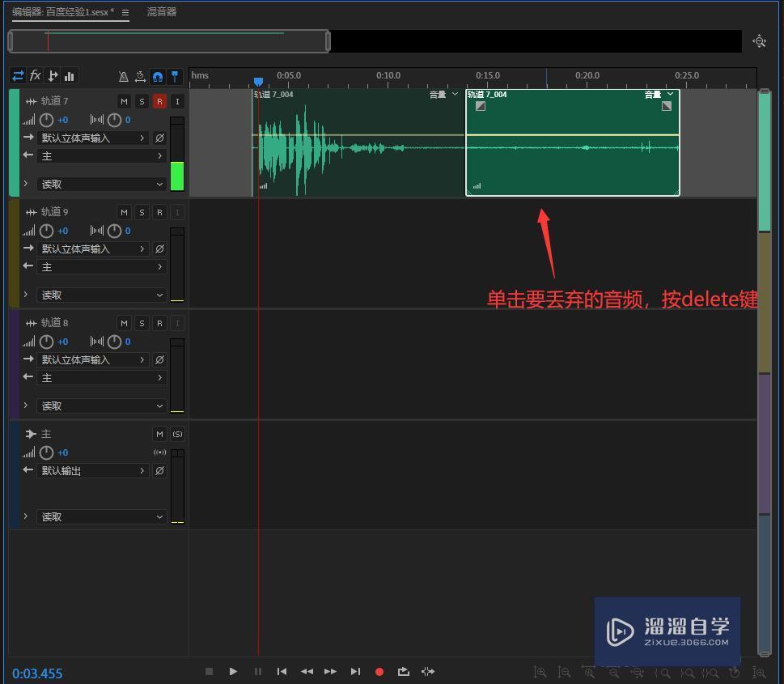This screenshot has width=784, height=684.
Task: Toggle polarity reverse on 轨道 8
Action: click(159, 359)
